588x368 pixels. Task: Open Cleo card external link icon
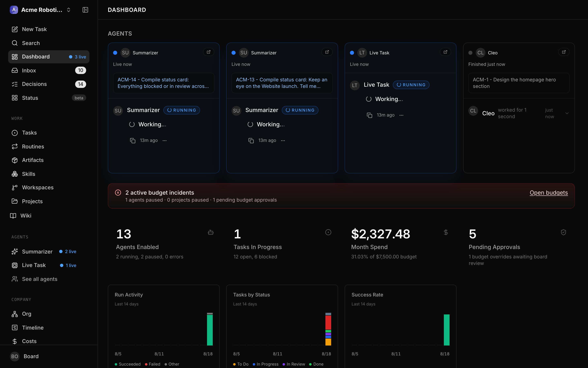pos(564,52)
